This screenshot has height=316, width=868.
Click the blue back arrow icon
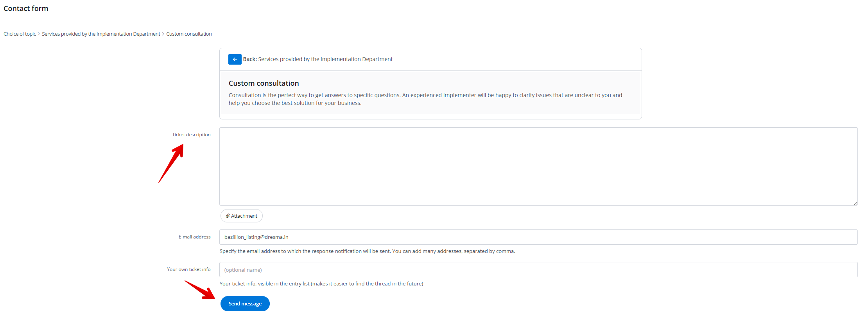pos(235,59)
